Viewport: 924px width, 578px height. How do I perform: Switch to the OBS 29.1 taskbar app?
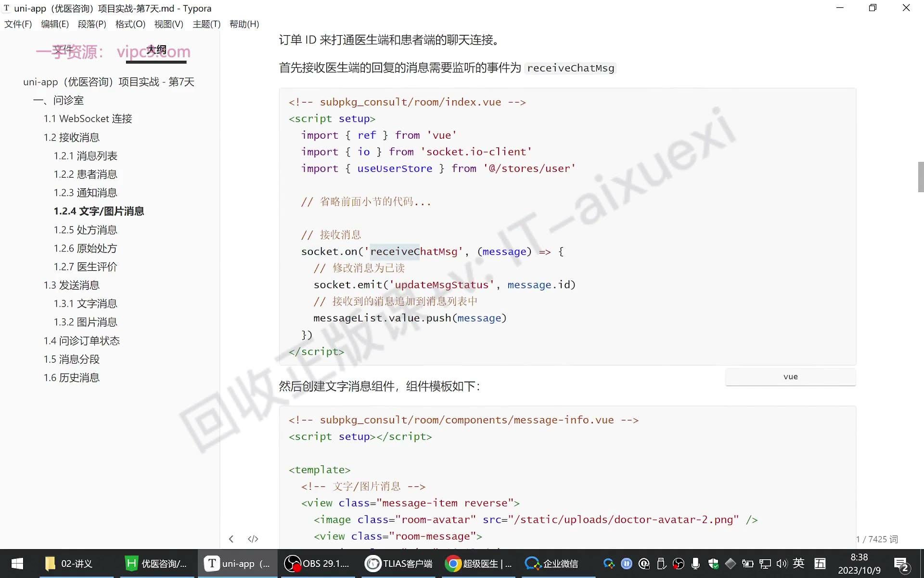317,564
